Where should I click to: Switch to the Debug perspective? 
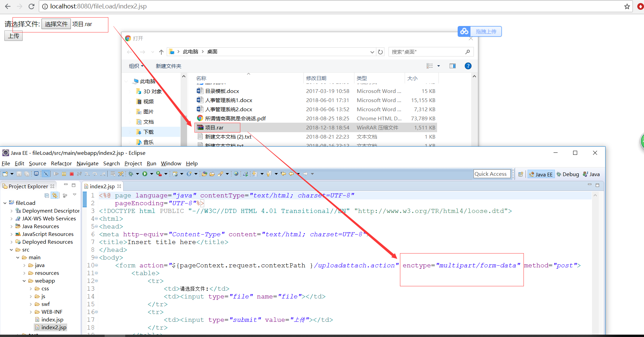point(568,174)
